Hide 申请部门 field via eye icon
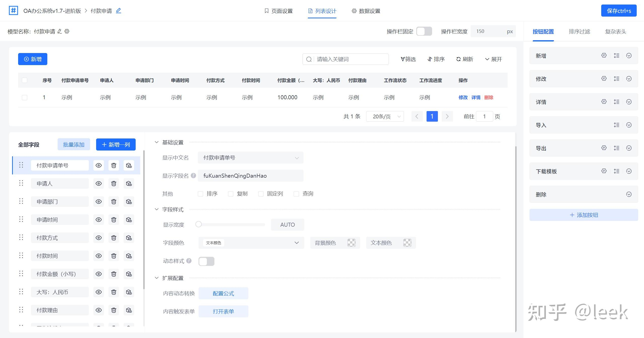This screenshot has width=644, height=338. click(x=99, y=202)
